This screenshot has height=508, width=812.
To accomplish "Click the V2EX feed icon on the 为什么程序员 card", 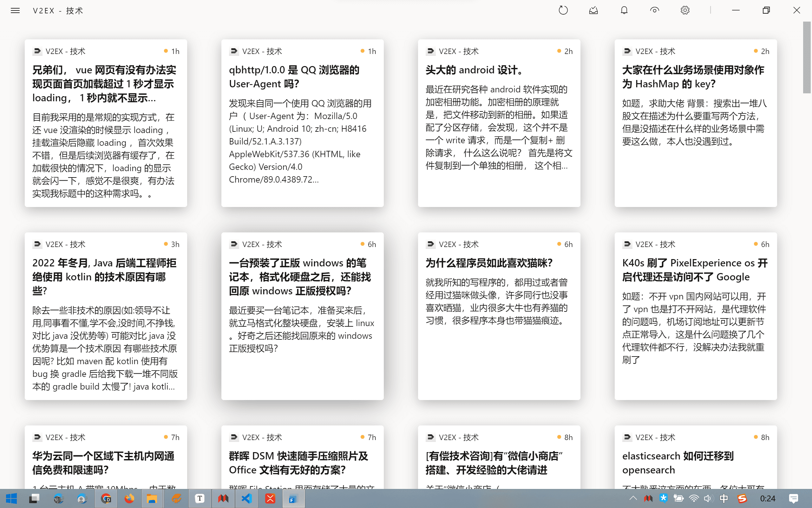I will click(x=430, y=244).
